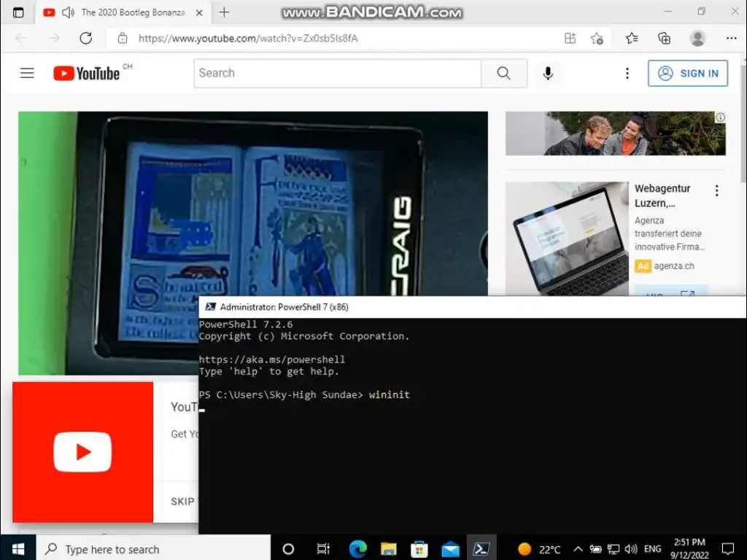
Task: Open the apps available icon in address bar
Action: 570,38
